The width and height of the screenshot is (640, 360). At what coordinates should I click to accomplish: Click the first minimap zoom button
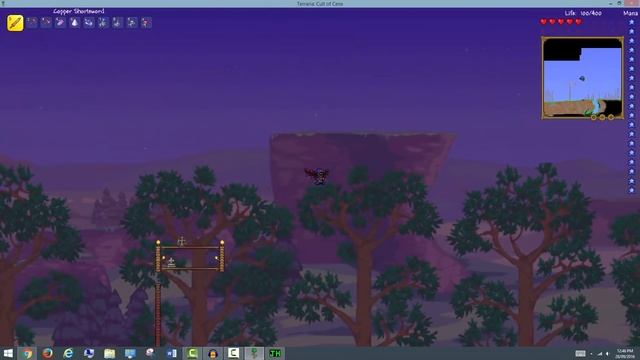[x=593, y=117]
